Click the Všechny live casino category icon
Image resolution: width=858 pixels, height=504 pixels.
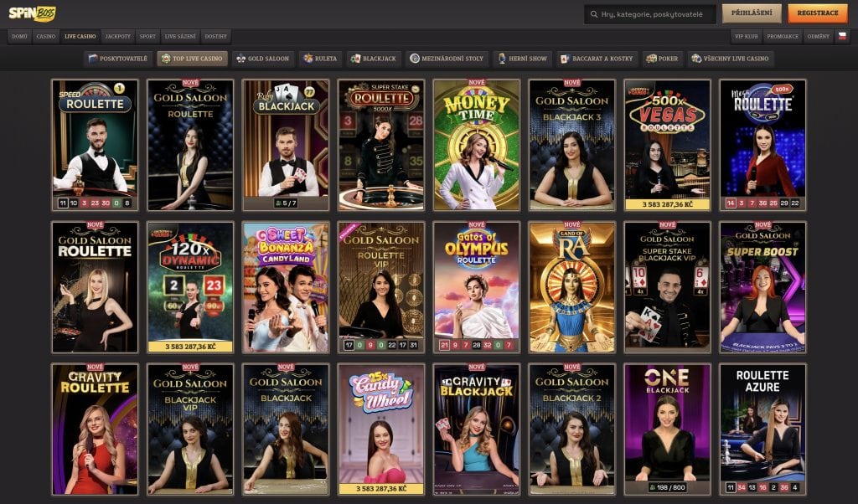pyautogui.click(x=696, y=59)
